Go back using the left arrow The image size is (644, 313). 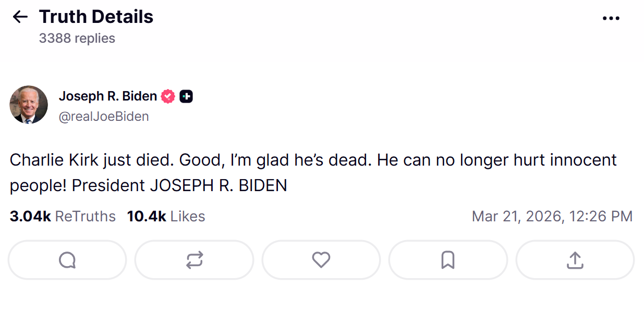pos(20,17)
